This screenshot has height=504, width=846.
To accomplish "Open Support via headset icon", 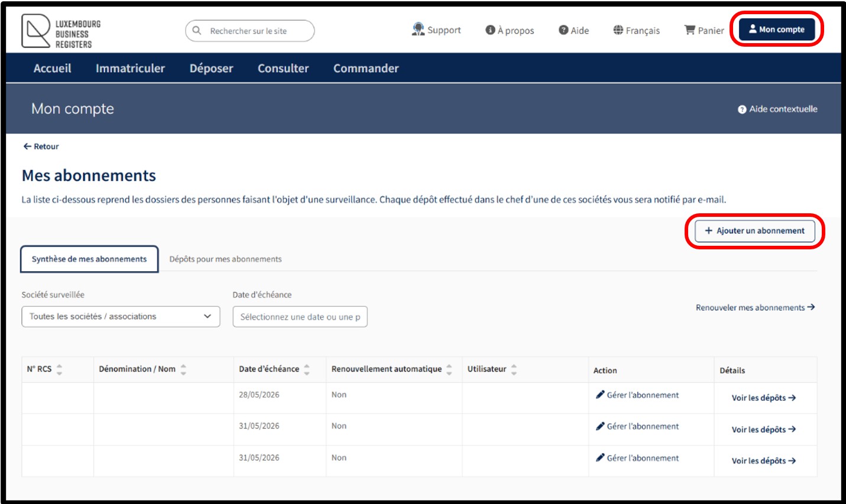I will point(418,30).
